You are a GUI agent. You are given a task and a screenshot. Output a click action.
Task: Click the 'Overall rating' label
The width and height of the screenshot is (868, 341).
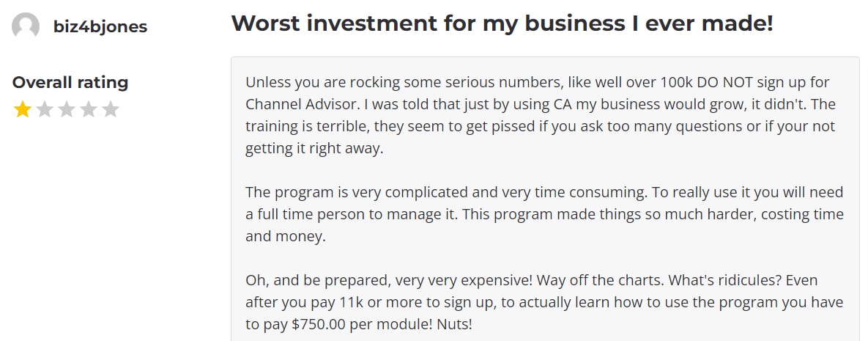pos(70,83)
